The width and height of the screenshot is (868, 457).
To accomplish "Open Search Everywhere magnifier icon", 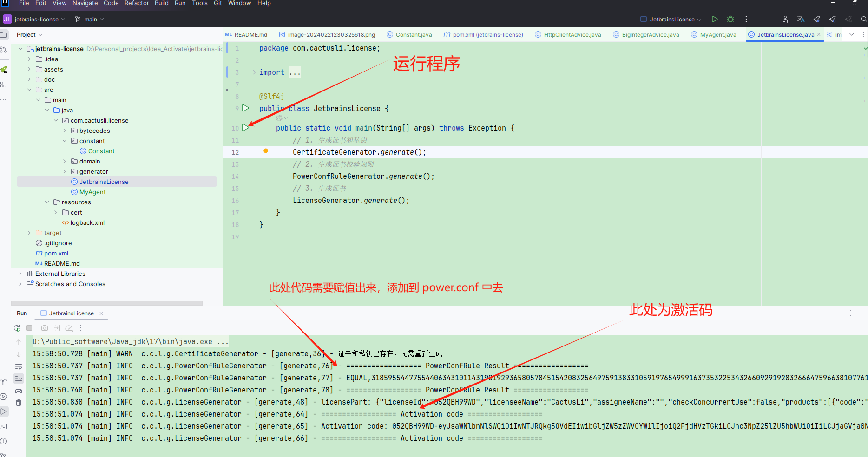I will [x=864, y=19].
